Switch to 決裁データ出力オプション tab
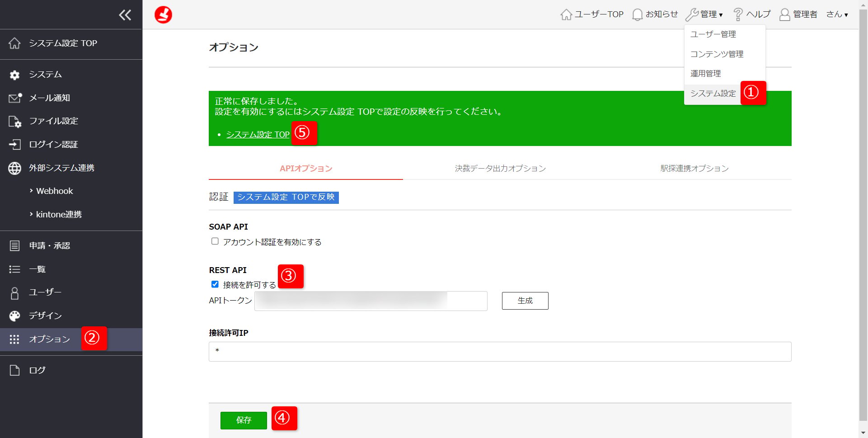 point(500,169)
